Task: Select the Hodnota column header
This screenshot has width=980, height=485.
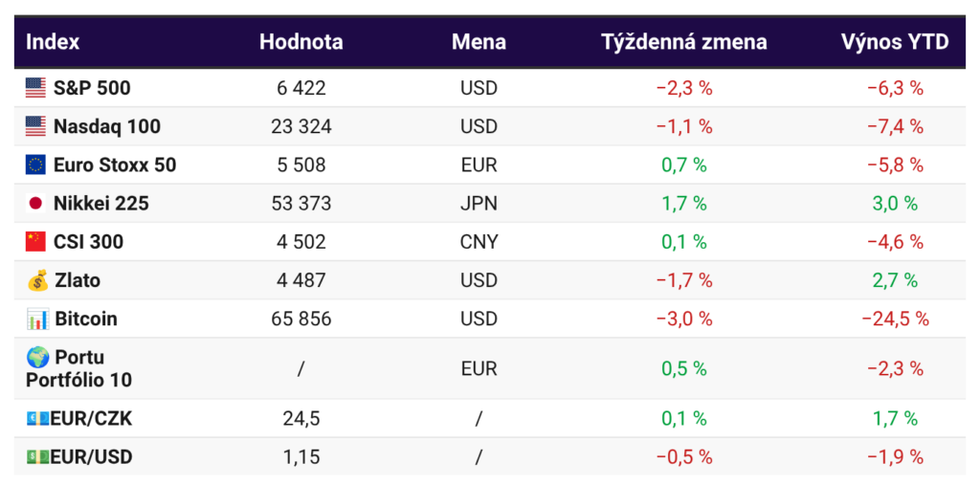Action: [x=301, y=42]
